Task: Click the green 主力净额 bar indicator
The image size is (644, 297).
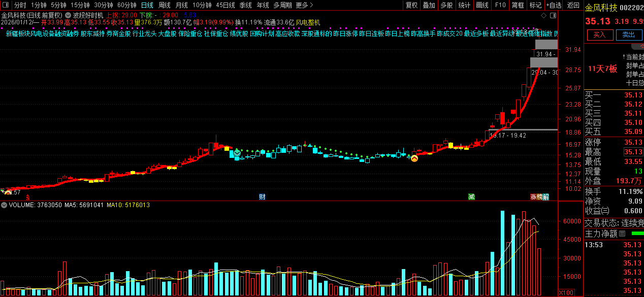Action: coord(637,234)
